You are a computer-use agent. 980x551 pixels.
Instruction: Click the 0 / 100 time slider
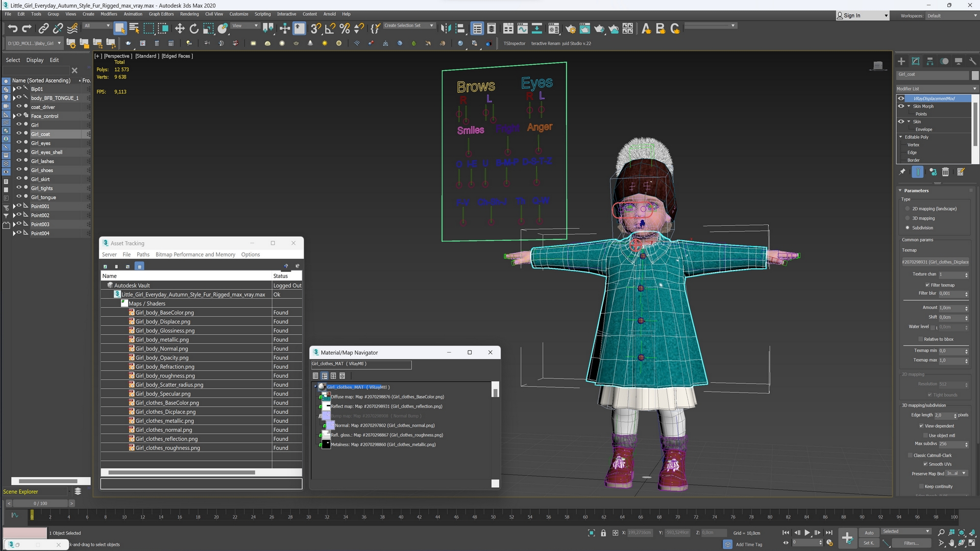pos(40,504)
